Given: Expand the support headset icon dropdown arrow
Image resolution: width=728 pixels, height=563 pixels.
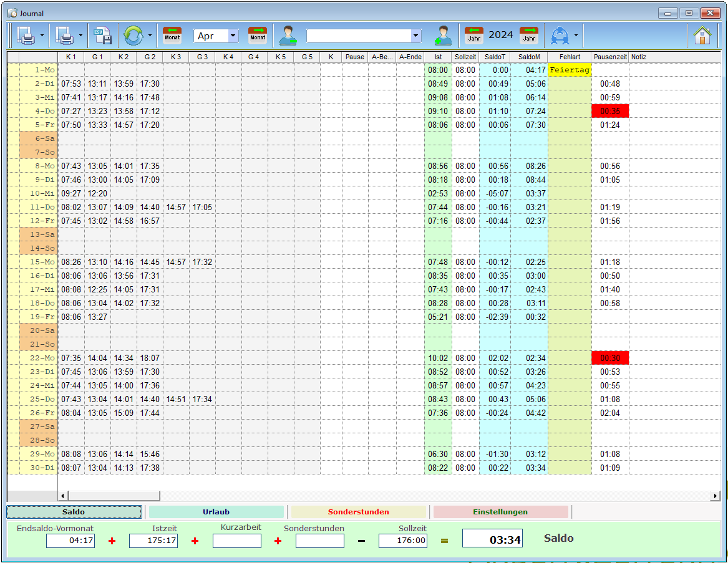Looking at the screenshot, I should [576, 36].
